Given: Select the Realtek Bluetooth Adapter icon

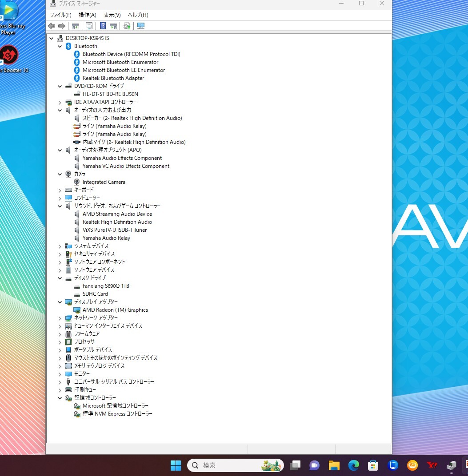Looking at the screenshot, I should [x=77, y=78].
